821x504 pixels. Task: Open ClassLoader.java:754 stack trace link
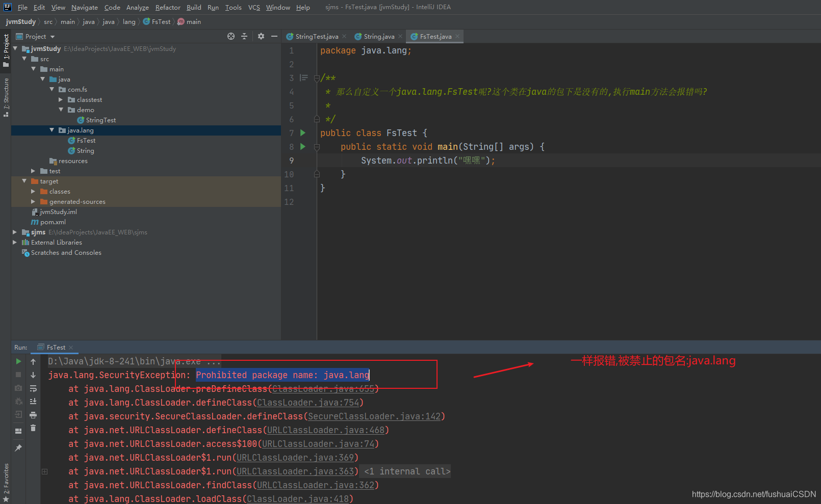click(308, 403)
